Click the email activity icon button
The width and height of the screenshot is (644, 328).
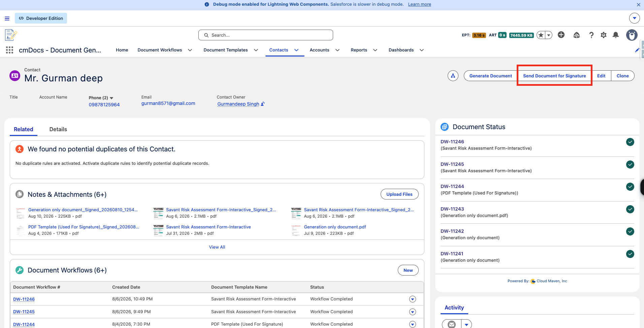(x=452, y=324)
